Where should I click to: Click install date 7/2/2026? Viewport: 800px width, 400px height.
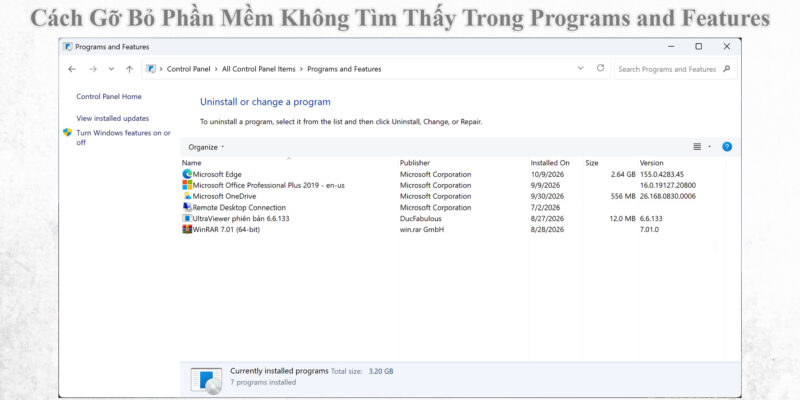[545, 208]
